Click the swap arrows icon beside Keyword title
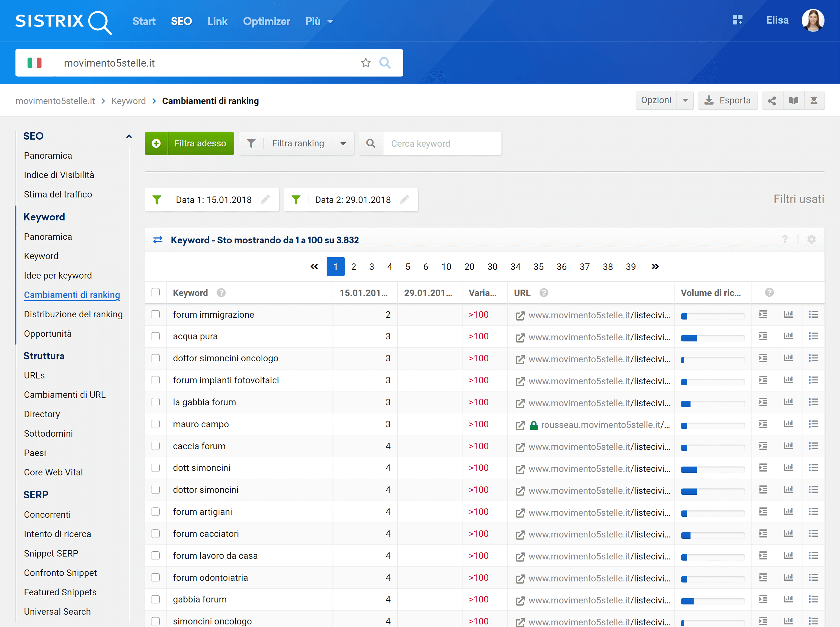840x627 pixels. [x=157, y=240]
